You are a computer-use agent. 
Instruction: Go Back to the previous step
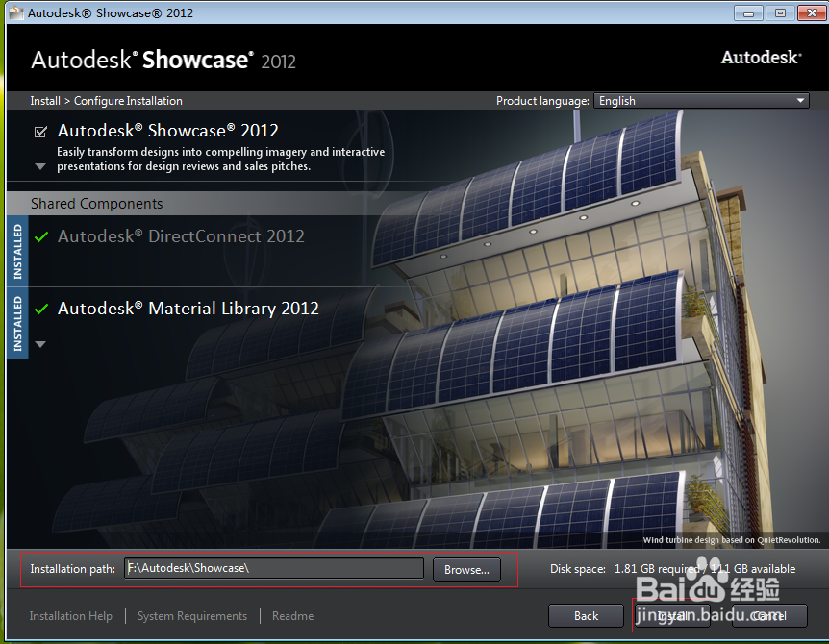tap(586, 616)
